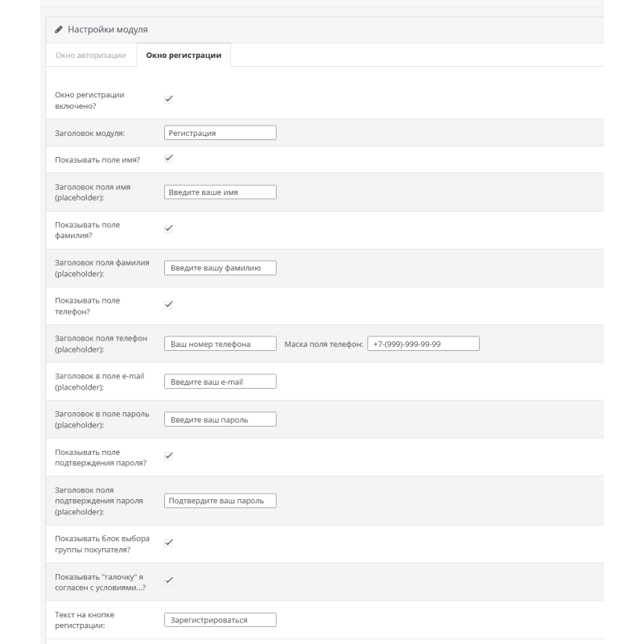The height and width of the screenshot is (644, 644).
Task: Click the Заголовок модуля input containing Регистрация
Action: (221, 132)
